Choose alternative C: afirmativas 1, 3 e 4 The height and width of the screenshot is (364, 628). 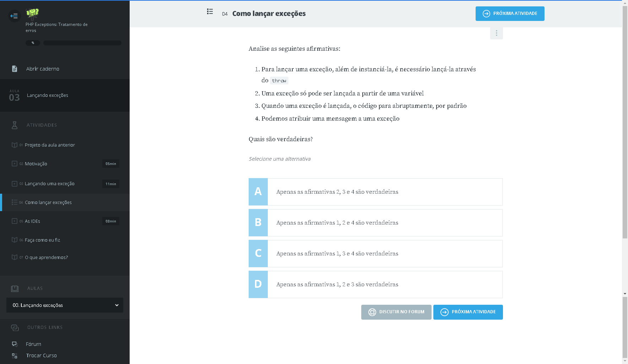[x=375, y=254]
